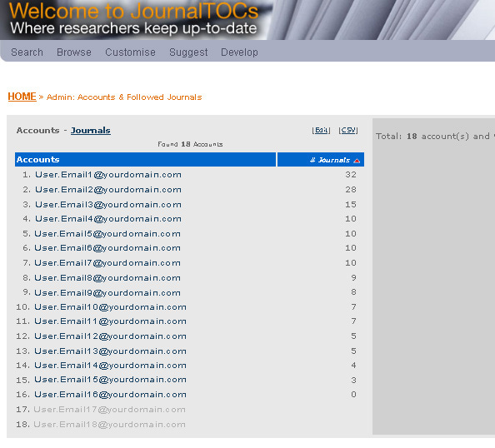
Task: Click the Welcome to JournalTOCs banner title
Action: click(x=134, y=11)
